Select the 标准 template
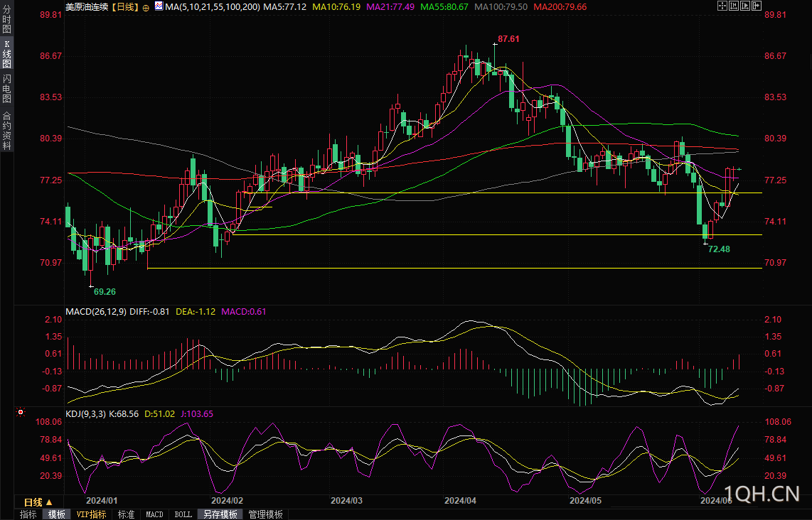The image size is (812, 520). pos(126,514)
